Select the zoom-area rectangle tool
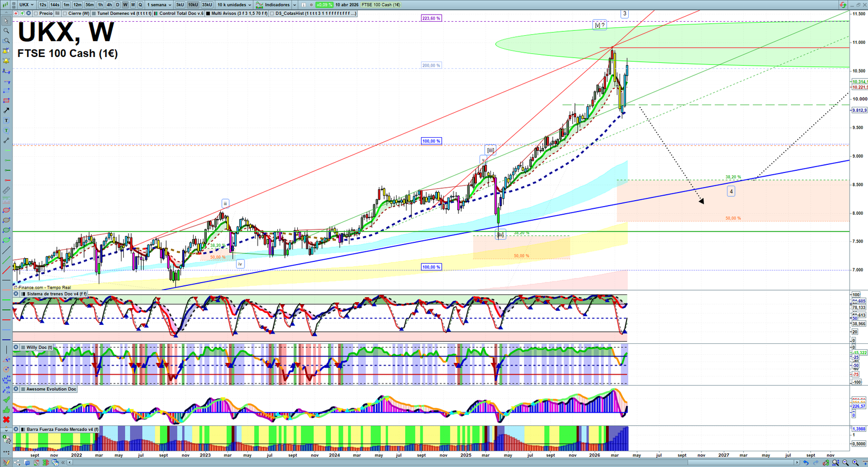The height and width of the screenshot is (467, 868). (x=6, y=41)
